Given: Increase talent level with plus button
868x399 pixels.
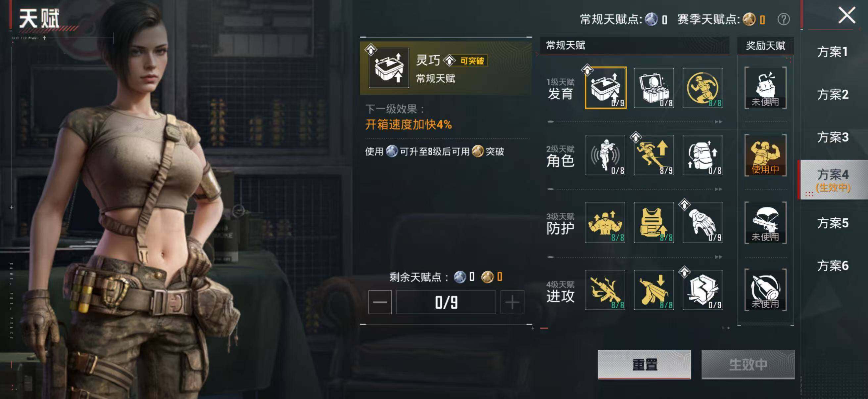Looking at the screenshot, I should 512,302.
